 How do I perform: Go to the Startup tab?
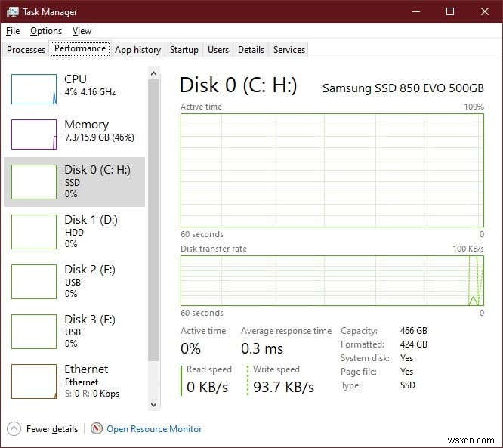(x=184, y=50)
